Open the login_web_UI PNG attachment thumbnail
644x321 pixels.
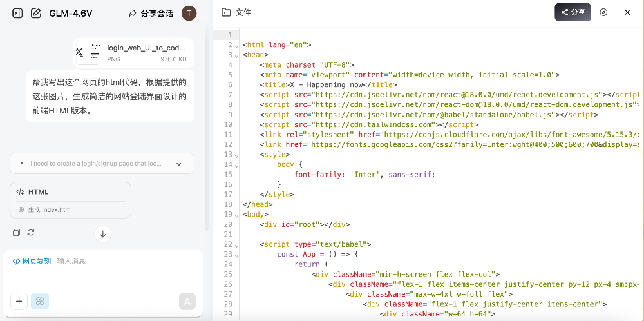pyautogui.click(x=88, y=53)
